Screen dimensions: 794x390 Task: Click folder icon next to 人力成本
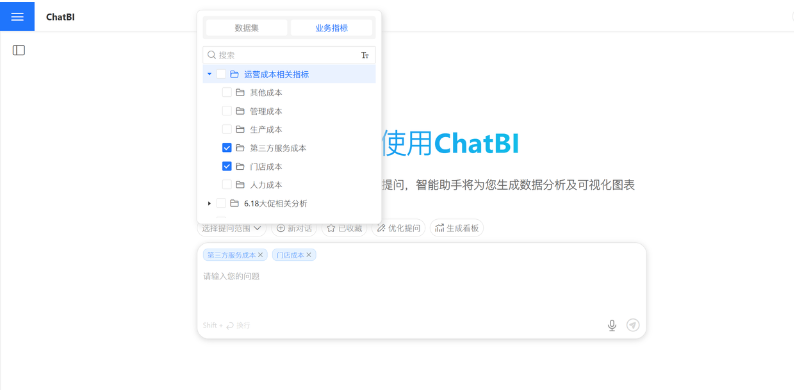click(x=240, y=184)
